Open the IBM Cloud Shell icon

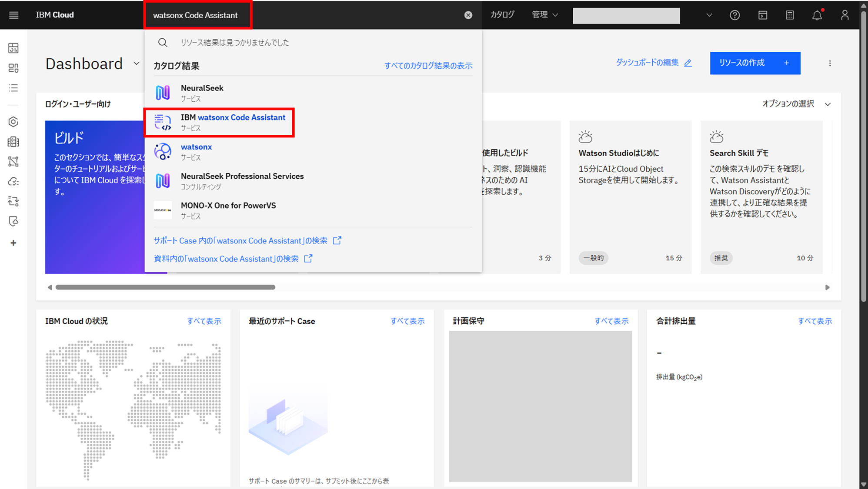click(762, 15)
